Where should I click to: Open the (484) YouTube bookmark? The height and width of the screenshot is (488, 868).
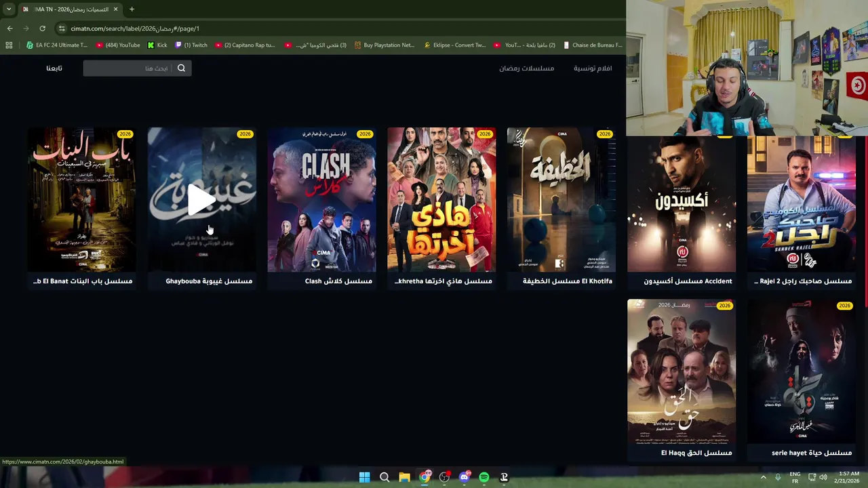(x=118, y=45)
